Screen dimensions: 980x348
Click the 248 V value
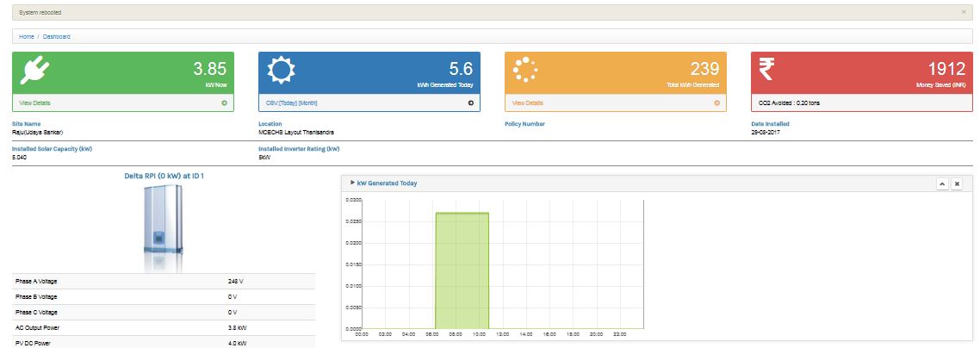[236, 282]
